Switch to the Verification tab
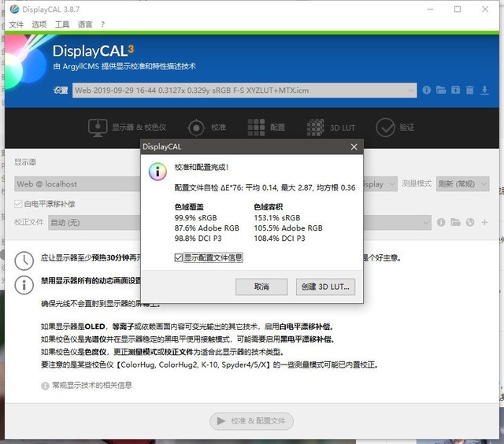 click(x=395, y=128)
